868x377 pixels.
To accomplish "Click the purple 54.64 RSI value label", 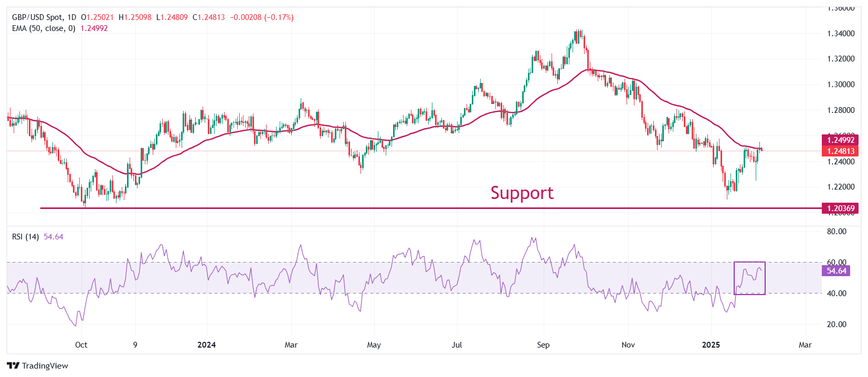I will click(x=837, y=271).
